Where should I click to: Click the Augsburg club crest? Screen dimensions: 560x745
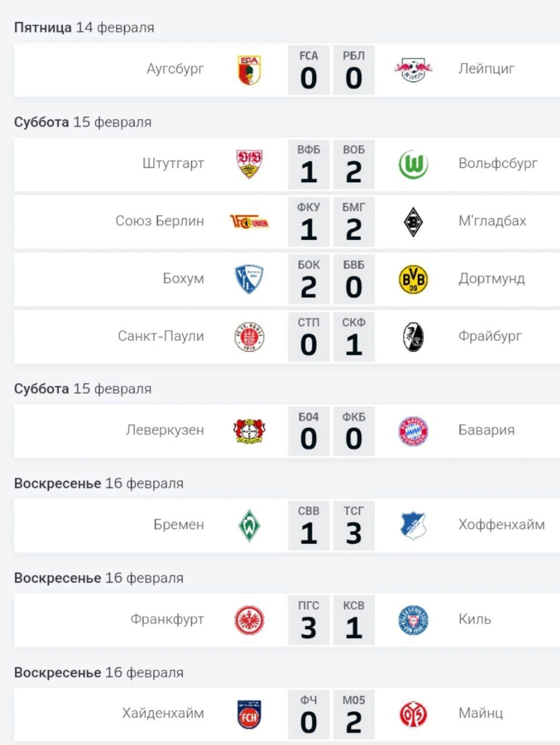249,70
